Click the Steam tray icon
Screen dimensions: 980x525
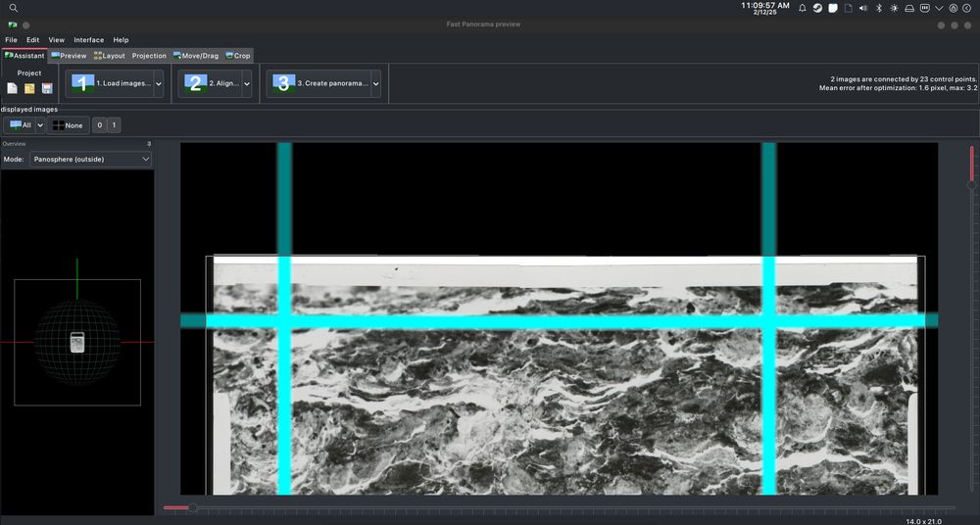(x=817, y=8)
